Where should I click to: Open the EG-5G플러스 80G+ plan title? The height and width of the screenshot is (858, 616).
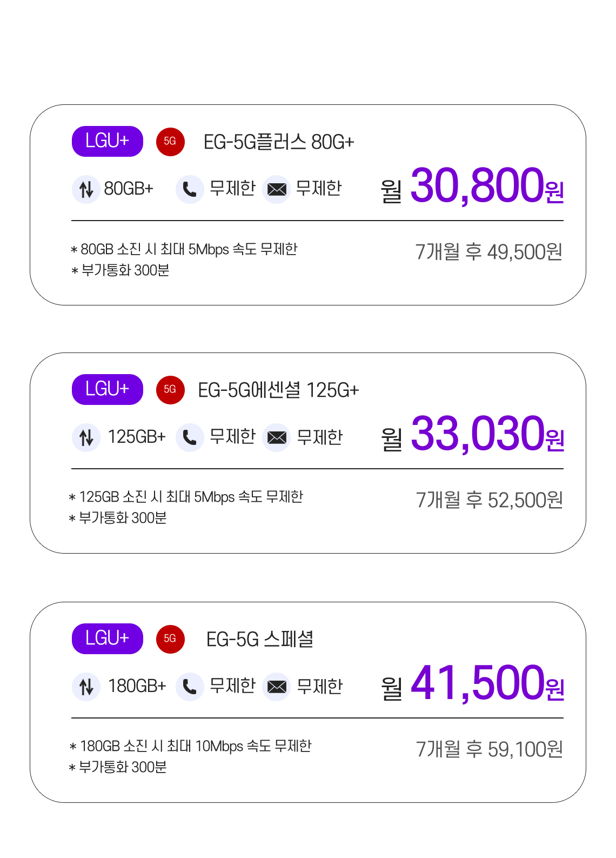click(x=279, y=142)
